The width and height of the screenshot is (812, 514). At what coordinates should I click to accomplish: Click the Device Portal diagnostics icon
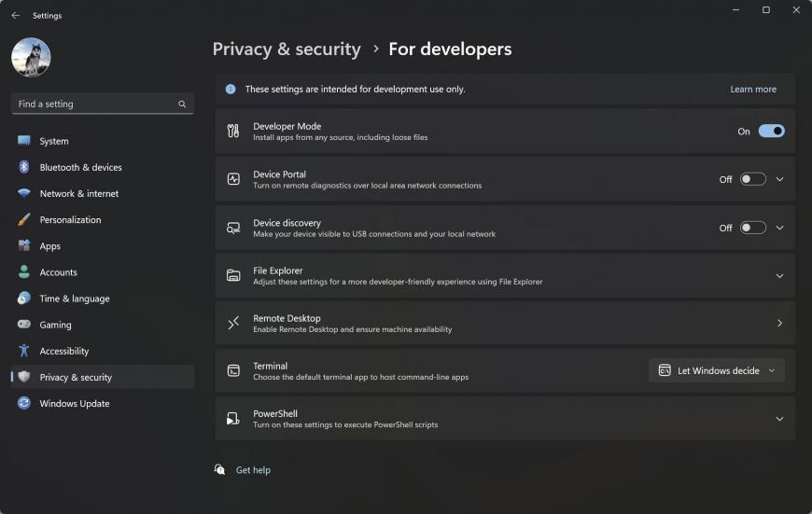click(233, 179)
